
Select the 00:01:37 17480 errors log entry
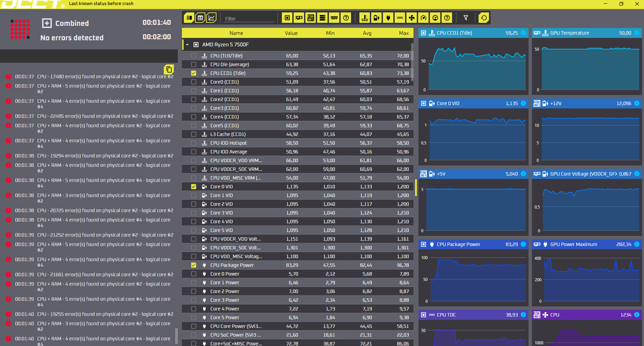tap(90, 77)
